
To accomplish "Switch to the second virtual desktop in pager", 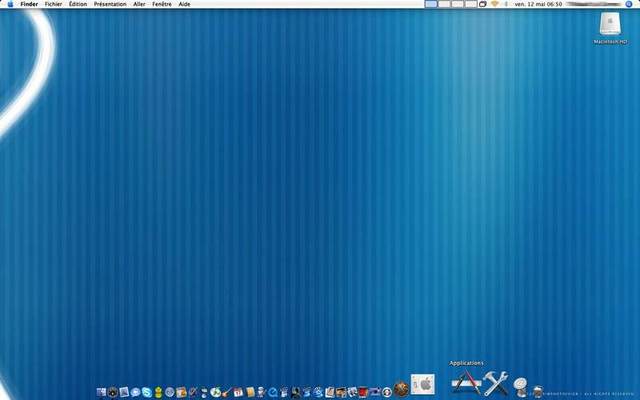I will (x=444, y=4).
